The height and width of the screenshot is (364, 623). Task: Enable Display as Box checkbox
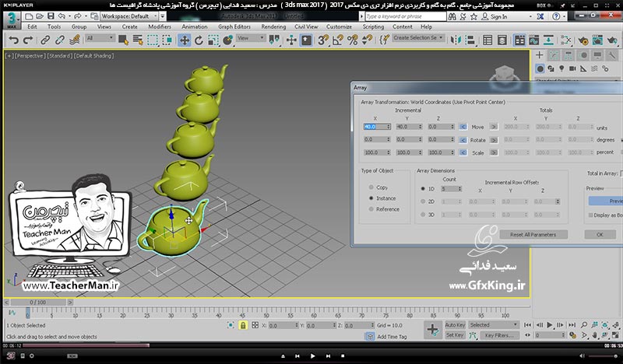[x=591, y=215]
